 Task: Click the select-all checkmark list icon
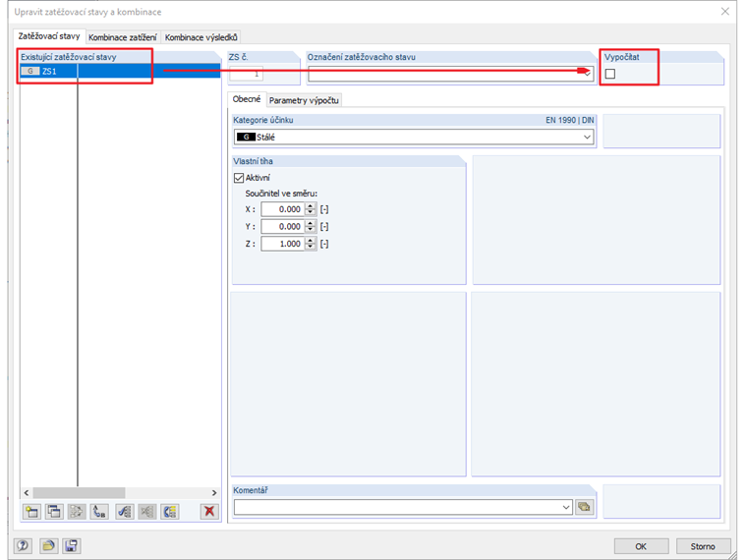pyautogui.click(x=125, y=512)
